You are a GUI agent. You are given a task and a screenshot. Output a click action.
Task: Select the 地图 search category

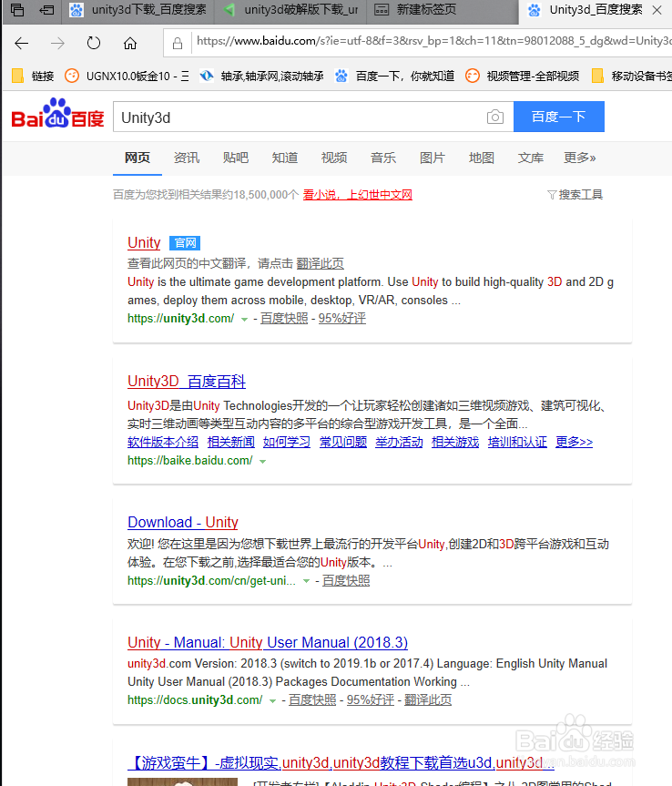point(481,158)
